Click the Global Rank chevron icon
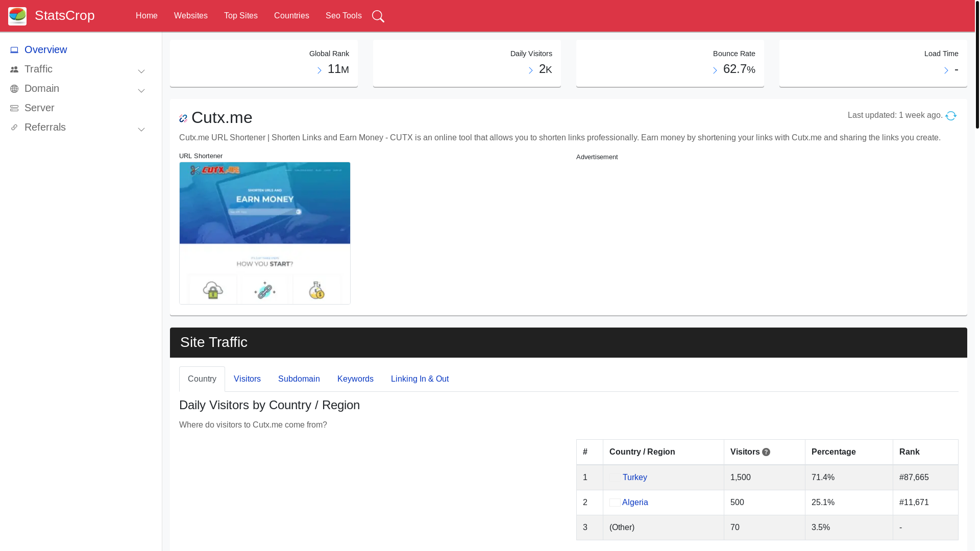 click(x=320, y=70)
